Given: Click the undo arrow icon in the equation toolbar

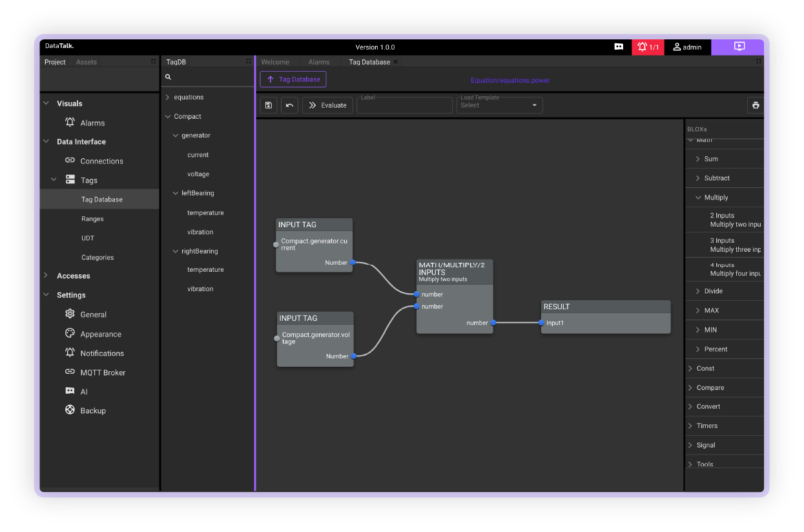Looking at the screenshot, I should [289, 105].
